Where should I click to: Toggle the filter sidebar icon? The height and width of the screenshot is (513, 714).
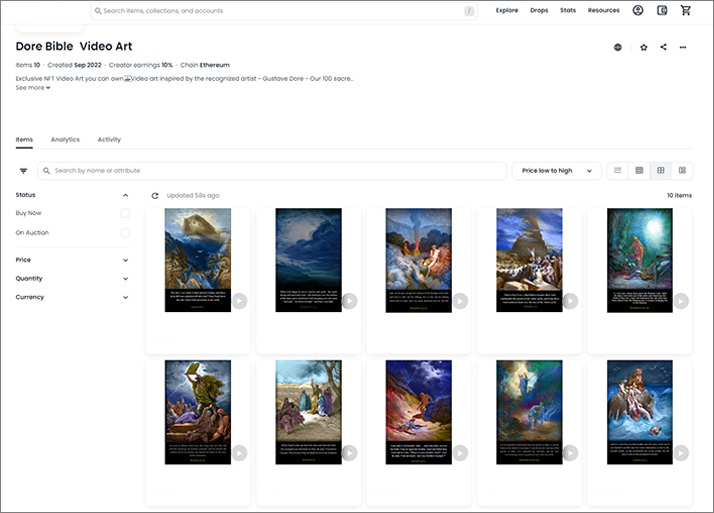[x=23, y=171]
